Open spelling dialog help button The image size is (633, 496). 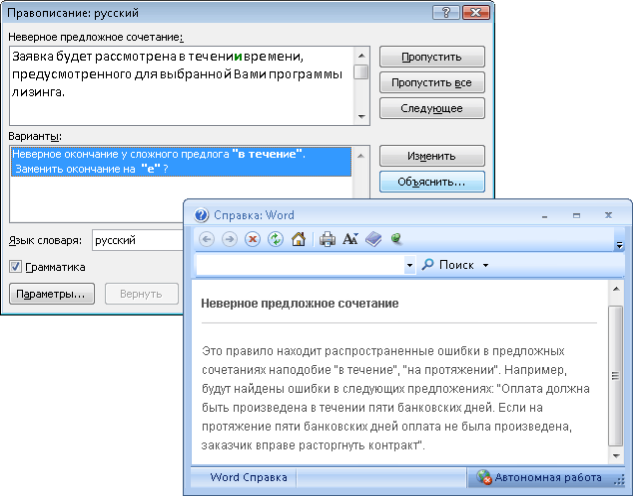[x=446, y=13]
